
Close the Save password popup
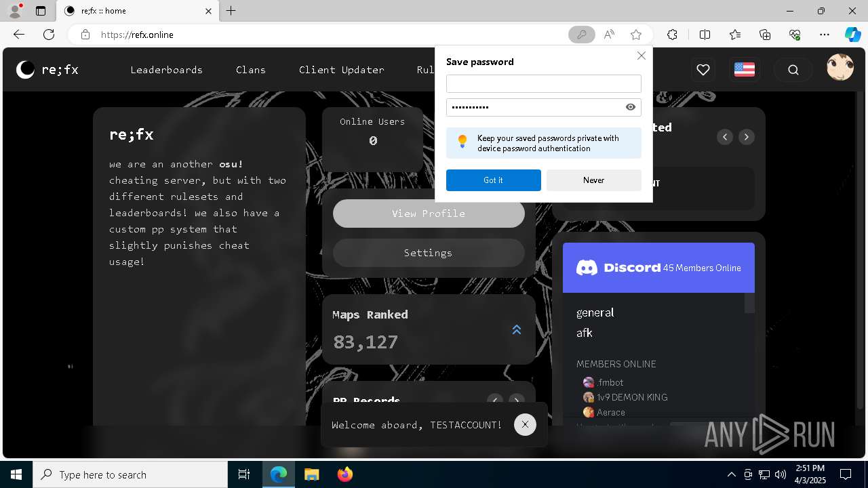(641, 56)
